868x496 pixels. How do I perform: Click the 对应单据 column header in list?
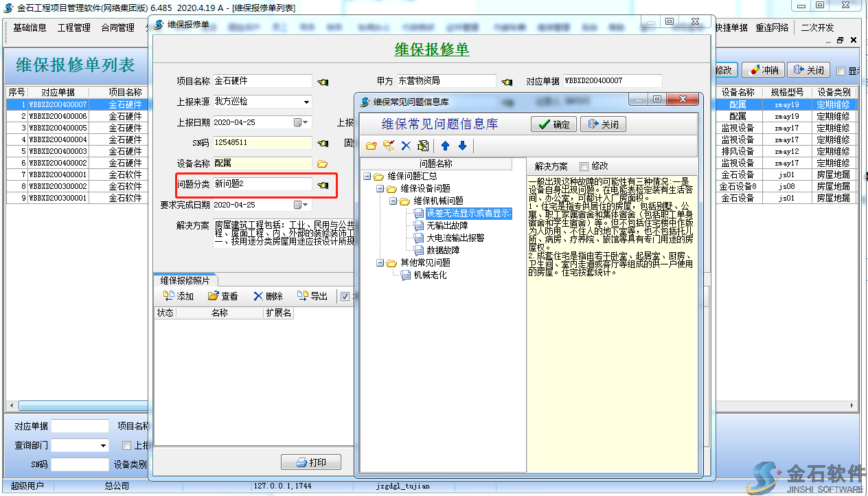(58, 92)
